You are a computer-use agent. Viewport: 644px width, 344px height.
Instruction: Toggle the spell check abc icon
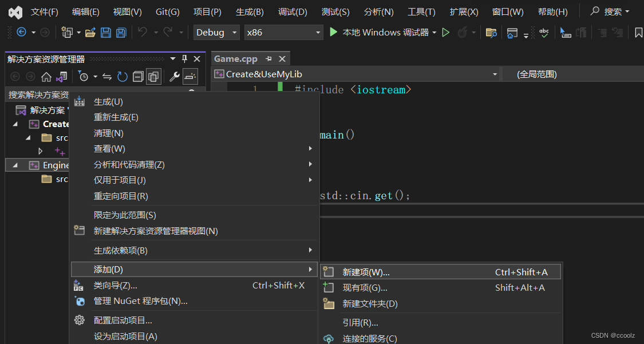544,33
